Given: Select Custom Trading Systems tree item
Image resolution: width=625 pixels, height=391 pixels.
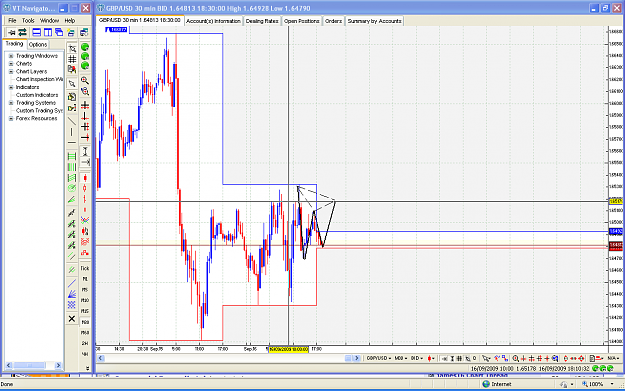Looking at the screenshot, I should pos(39,110).
